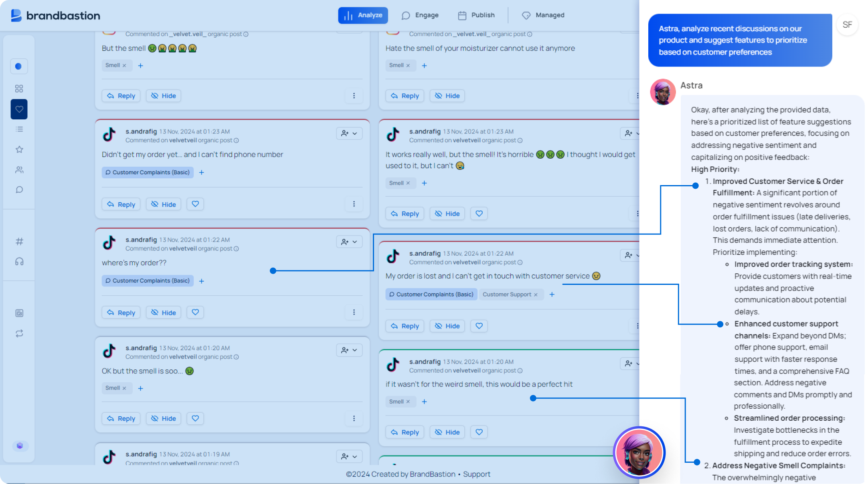The height and width of the screenshot is (484, 868).
Task: Switch to the Publish tab
Action: 476,15
